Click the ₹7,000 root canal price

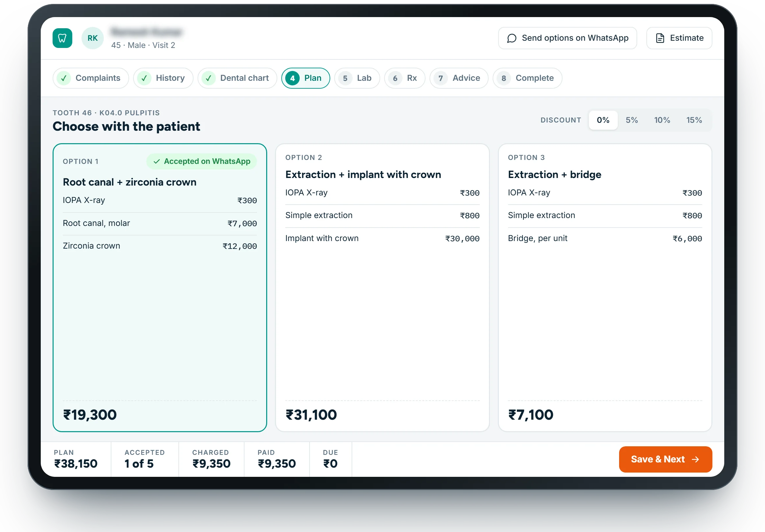(x=242, y=224)
